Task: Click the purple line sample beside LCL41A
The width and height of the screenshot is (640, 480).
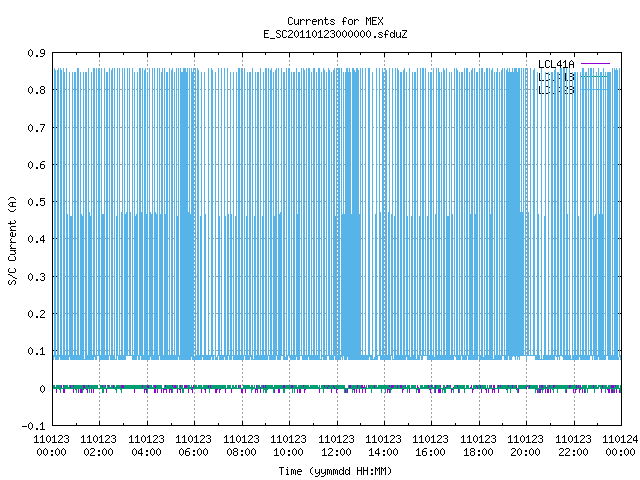Action: click(x=595, y=64)
